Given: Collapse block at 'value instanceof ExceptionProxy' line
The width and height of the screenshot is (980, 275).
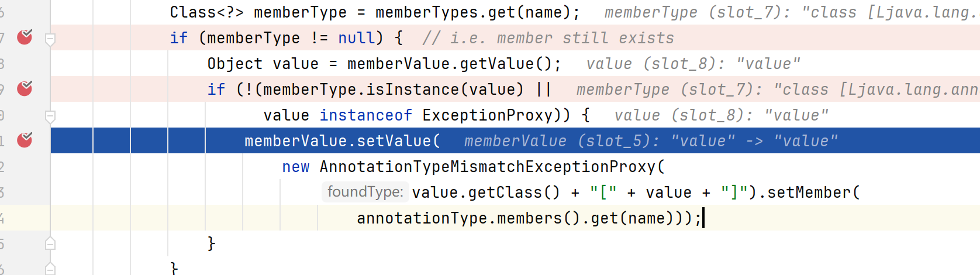Looking at the screenshot, I should (50, 116).
